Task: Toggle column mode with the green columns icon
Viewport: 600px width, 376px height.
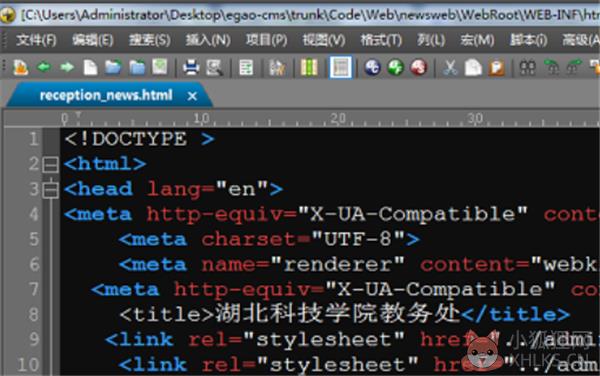Action: [309, 68]
